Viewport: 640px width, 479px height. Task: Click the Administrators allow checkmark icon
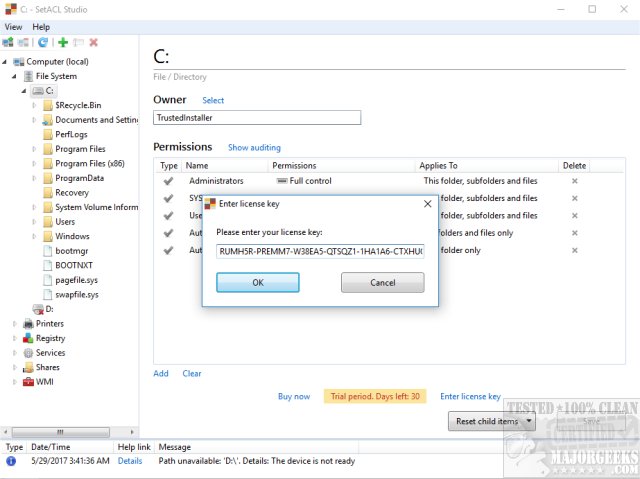(x=168, y=181)
